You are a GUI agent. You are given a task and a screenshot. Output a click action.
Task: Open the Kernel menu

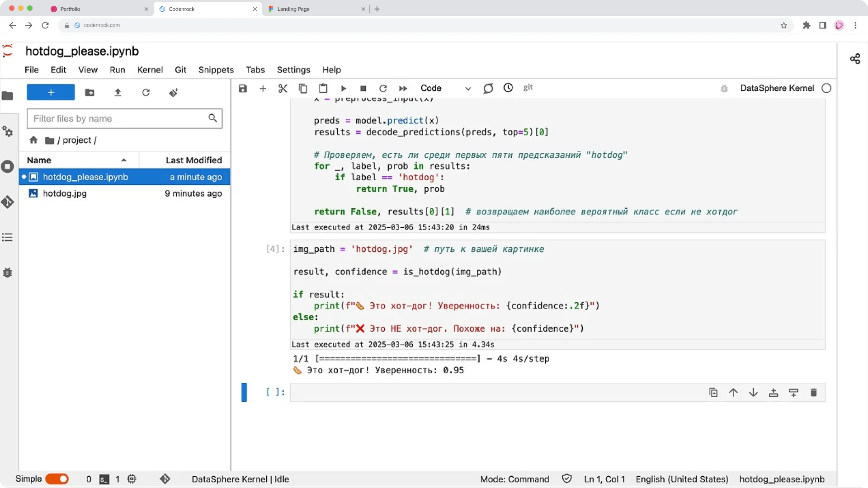150,70
